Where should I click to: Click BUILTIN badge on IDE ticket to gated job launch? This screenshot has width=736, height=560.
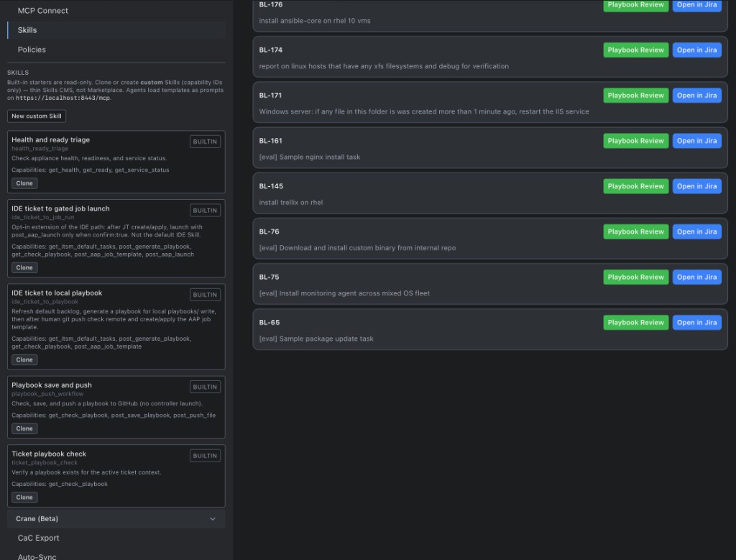tap(205, 211)
